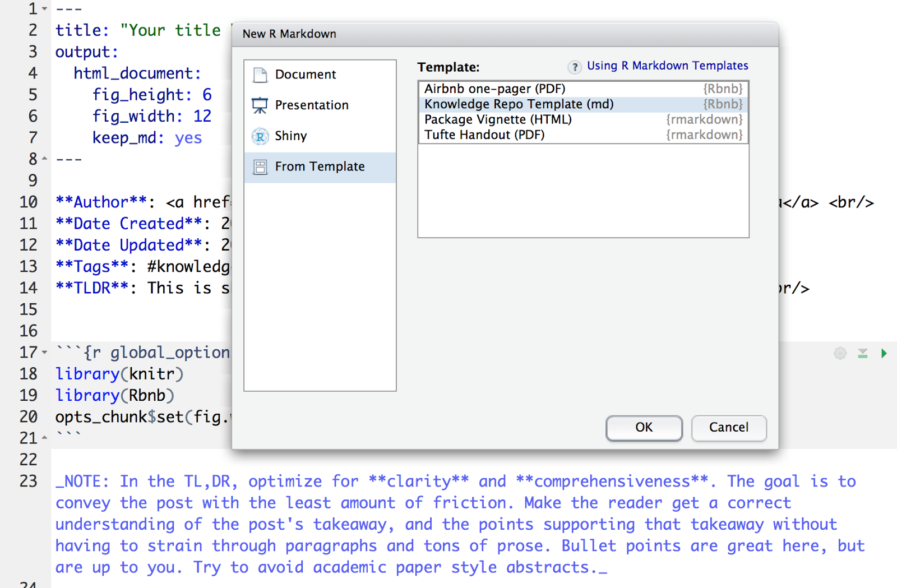Click the **Date Created** text
897x588 pixels.
[129, 224]
